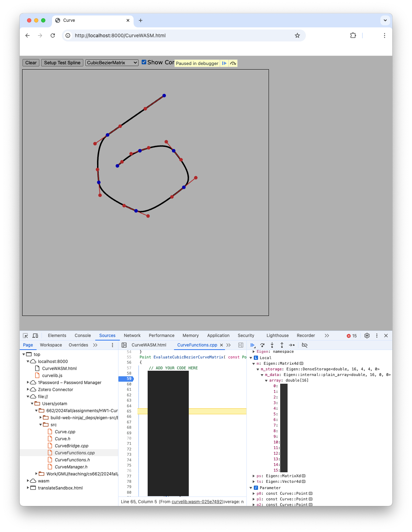Hide the navigator sidebar in Sources
Viewport: 412px width, 532px height.
point(124,345)
